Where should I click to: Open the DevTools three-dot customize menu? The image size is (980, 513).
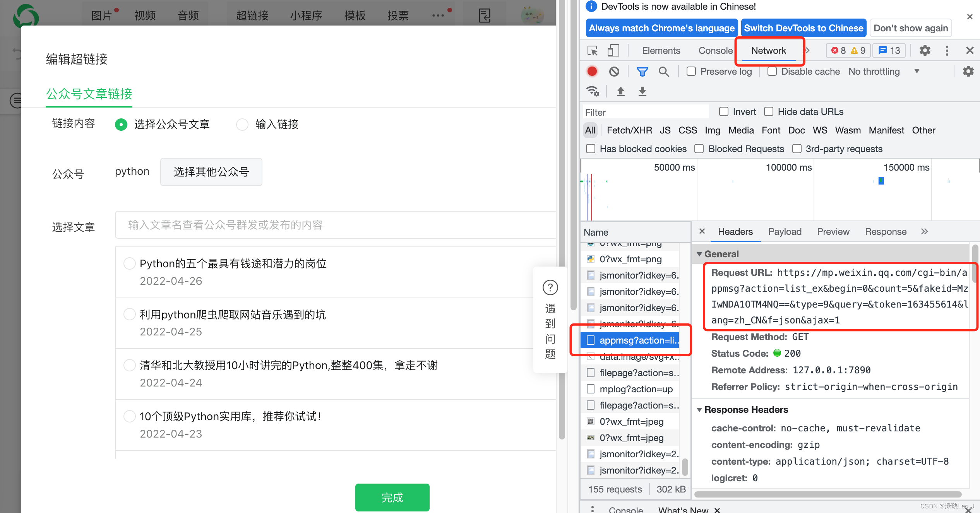click(947, 51)
